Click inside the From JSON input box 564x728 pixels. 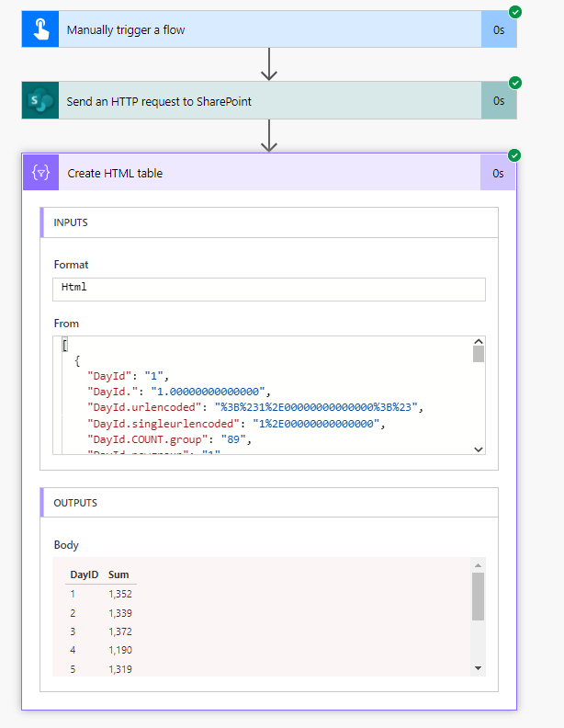[262, 395]
